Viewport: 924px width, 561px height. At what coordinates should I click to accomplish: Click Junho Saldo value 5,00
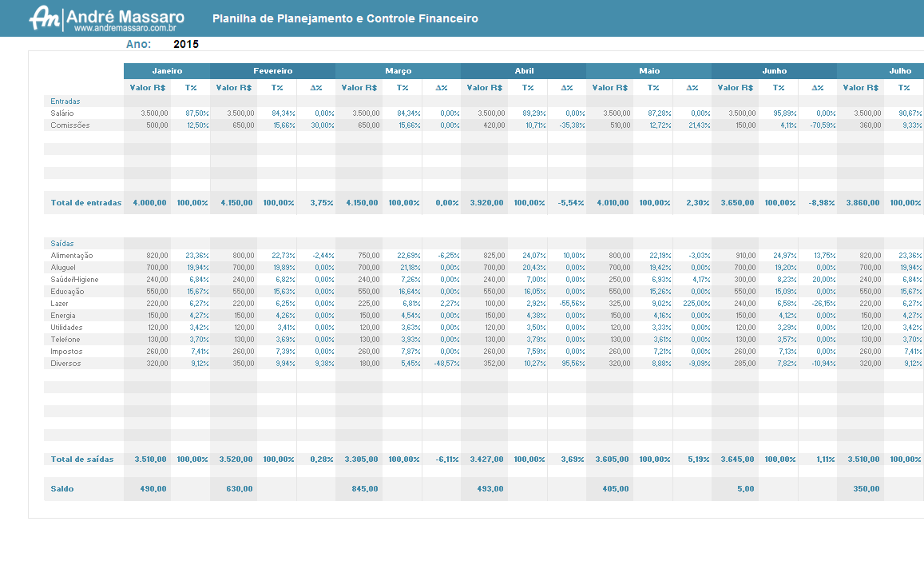click(745, 488)
